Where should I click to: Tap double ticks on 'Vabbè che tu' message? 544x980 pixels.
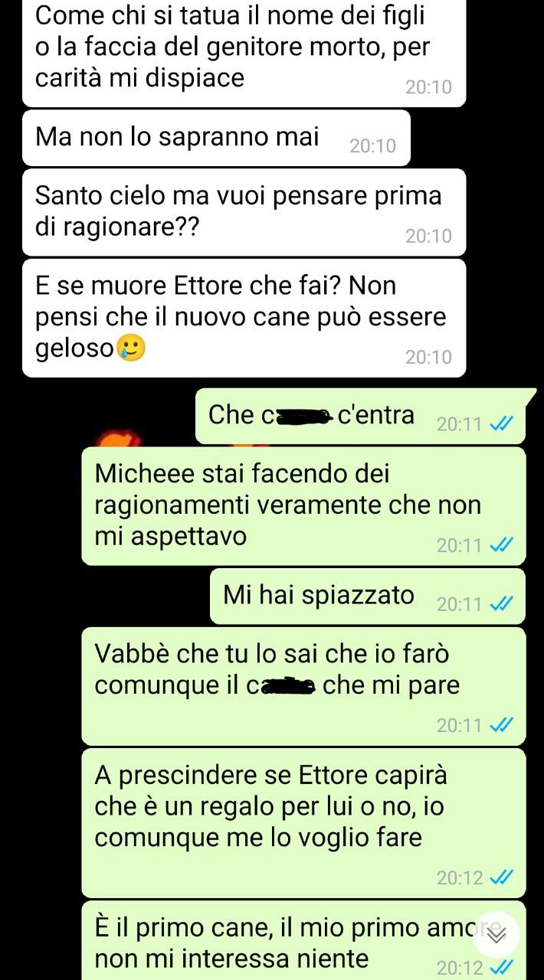point(501,724)
